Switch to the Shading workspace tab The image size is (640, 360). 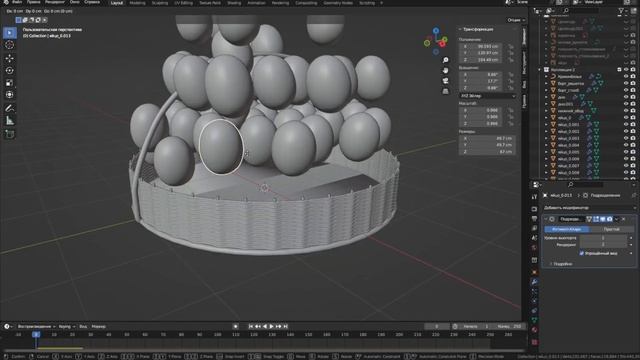pyautogui.click(x=234, y=3)
